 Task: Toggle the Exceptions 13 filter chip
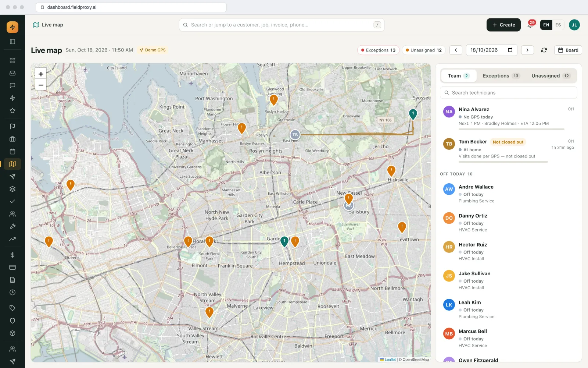(378, 50)
